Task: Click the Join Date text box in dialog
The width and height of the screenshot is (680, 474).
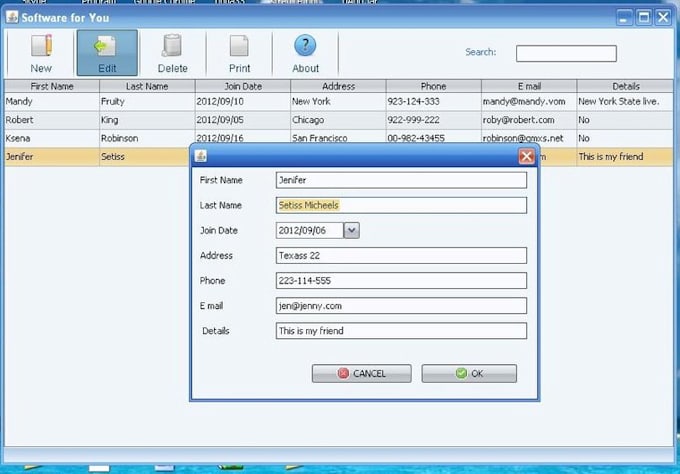Action: pos(309,230)
